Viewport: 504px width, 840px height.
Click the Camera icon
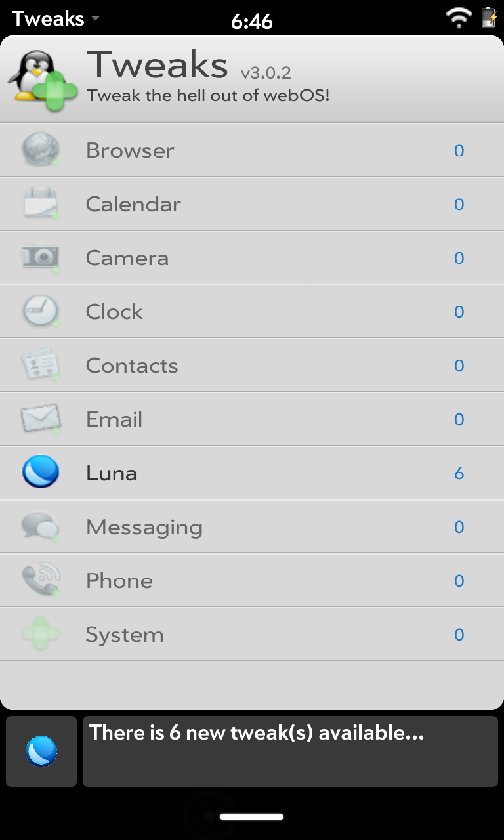[x=41, y=258]
